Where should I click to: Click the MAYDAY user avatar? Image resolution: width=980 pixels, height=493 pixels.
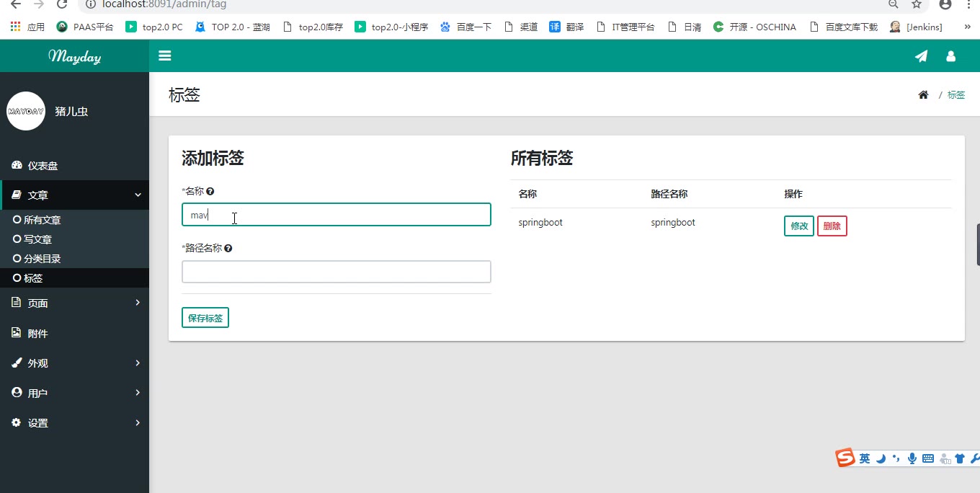[x=26, y=111]
